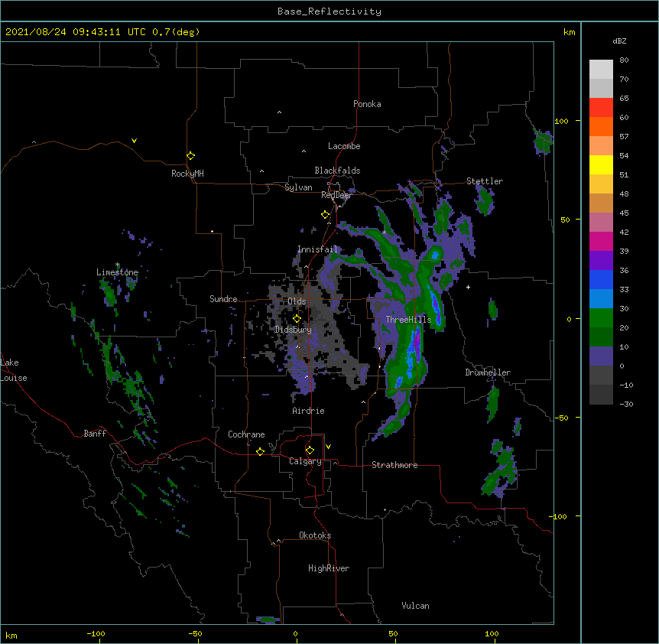This screenshot has width=659, height=644.
Task: Select the Banff label
Action: 95,434
